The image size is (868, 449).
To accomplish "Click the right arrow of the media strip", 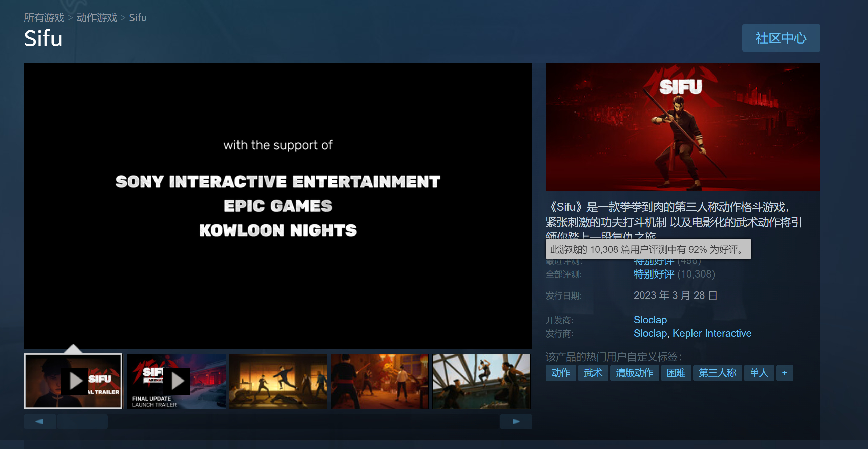I will coord(516,422).
